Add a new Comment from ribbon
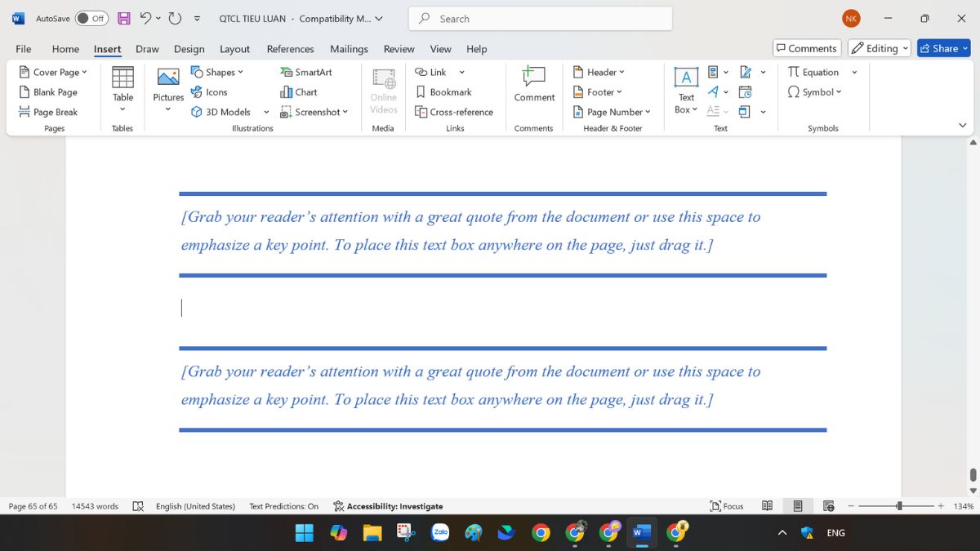 (534, 84)
